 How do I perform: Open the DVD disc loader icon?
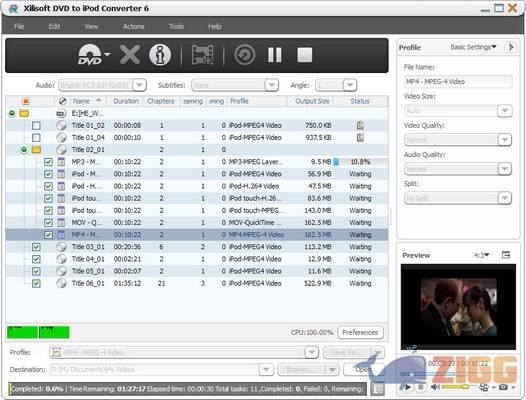pos(90,55)
